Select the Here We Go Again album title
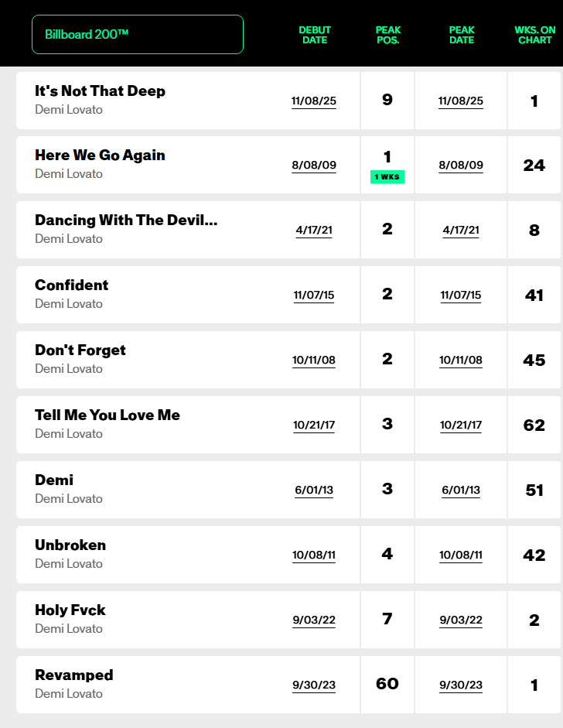563x728 pixels. [100, 156]
